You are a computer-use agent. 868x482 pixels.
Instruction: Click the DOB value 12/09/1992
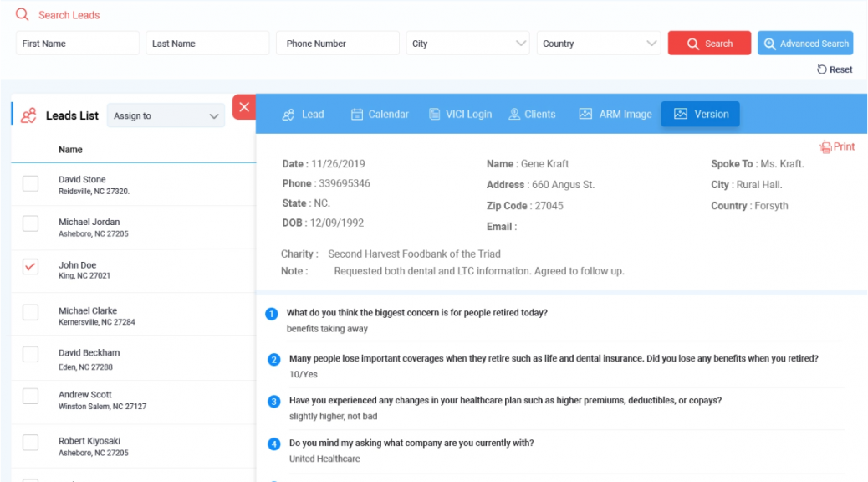[336, 223]
